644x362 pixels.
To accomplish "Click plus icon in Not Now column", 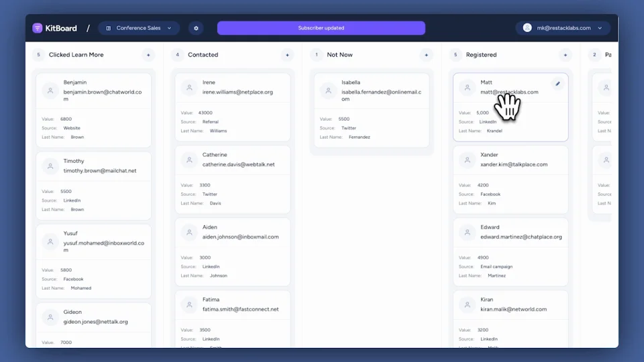I will 425,55.
